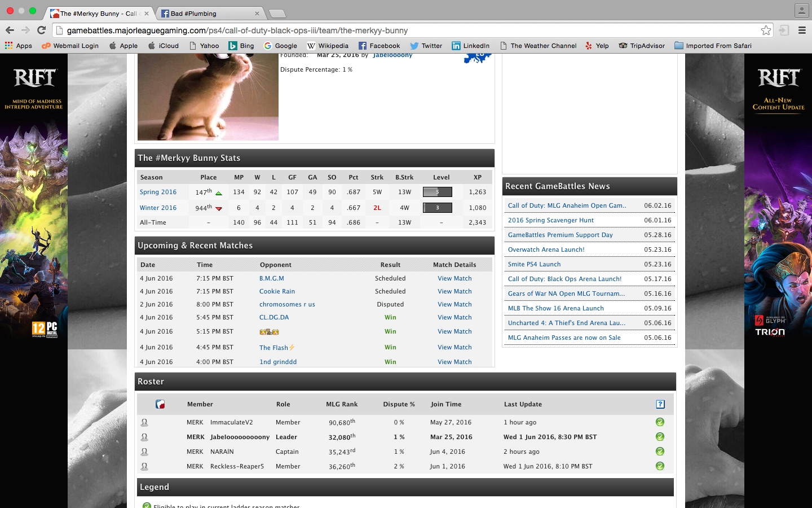Open MLG Anaheim Passes news link
Image resolution: width=812 pixels, height=508 pixels.
click(564, 338)
